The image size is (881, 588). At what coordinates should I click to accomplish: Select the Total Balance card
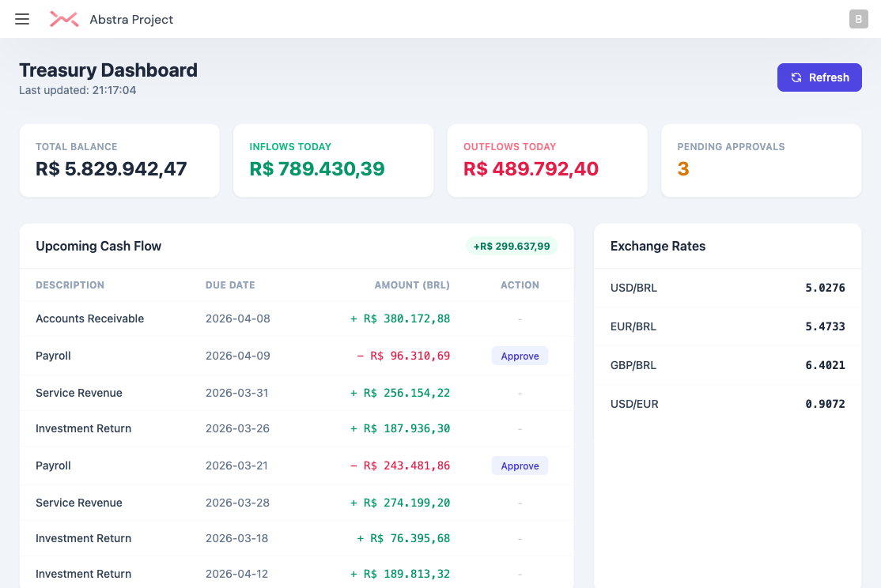tap(119, 160)
